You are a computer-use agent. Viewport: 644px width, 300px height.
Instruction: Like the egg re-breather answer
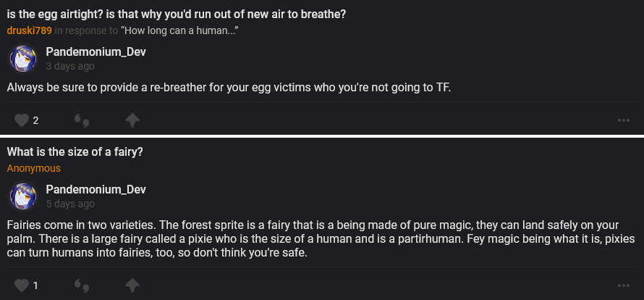click(22, 120)
